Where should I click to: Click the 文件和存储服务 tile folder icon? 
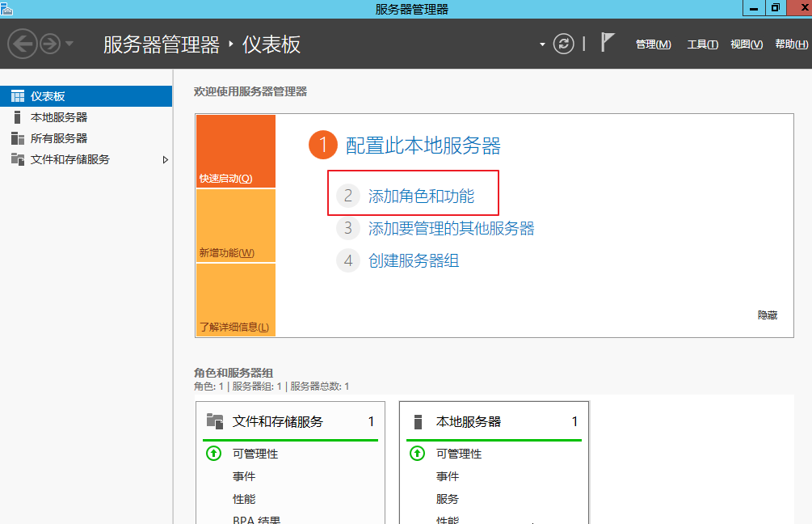214,420
